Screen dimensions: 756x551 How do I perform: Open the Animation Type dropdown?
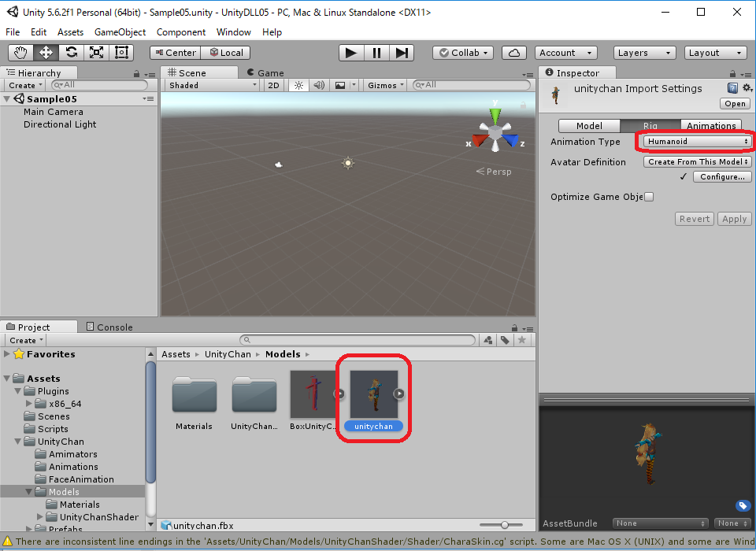(697, 142)
